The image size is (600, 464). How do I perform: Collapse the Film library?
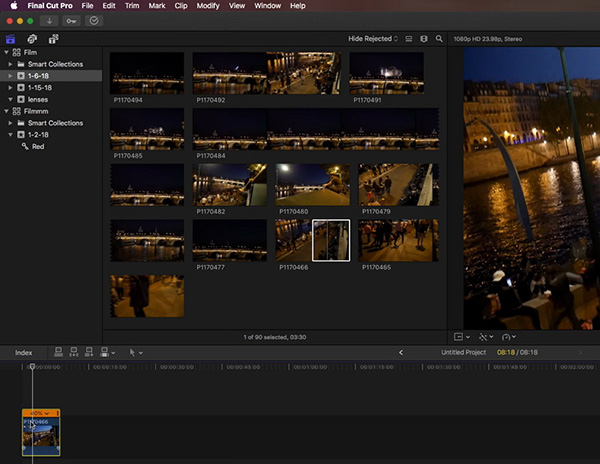click(6, 52)
